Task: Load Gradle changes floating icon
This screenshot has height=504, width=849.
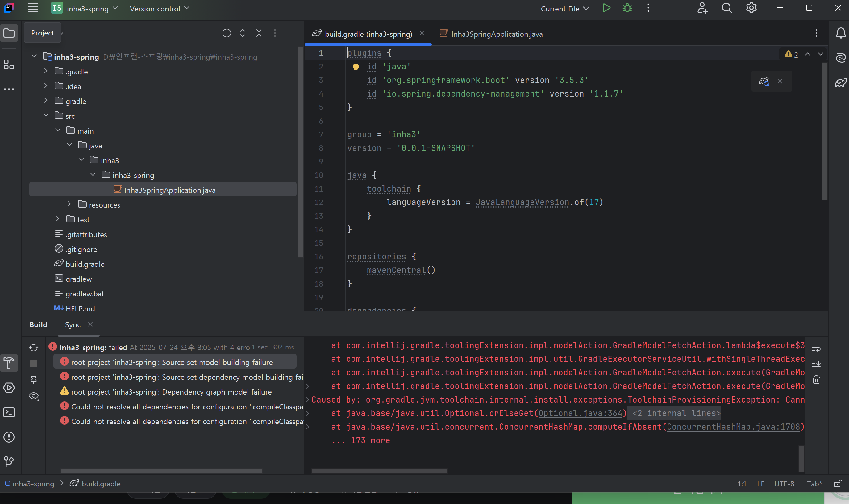Action: 764,81
